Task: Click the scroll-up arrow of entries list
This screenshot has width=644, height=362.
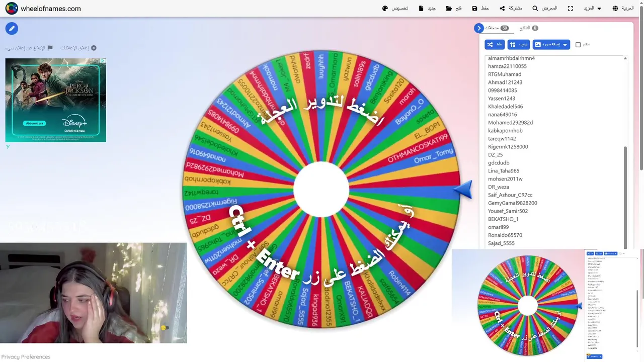Action: coord(625,58)
